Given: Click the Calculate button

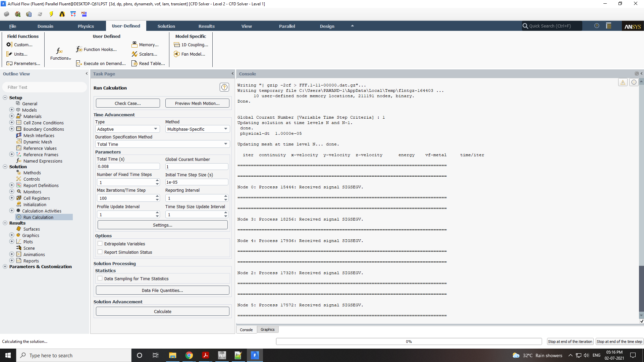Looking at the screenshot, I should click(163, 311).
